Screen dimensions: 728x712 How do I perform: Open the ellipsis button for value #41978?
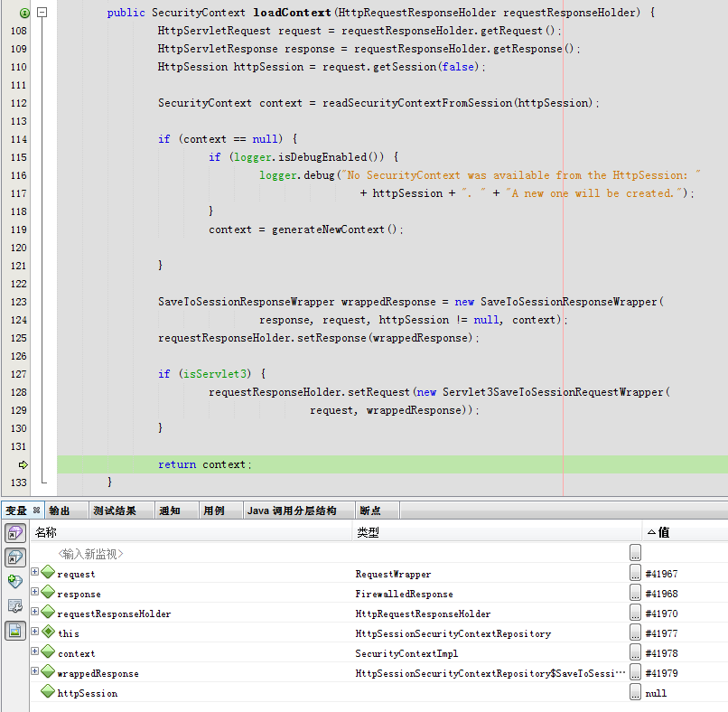(x=635, y=652)
